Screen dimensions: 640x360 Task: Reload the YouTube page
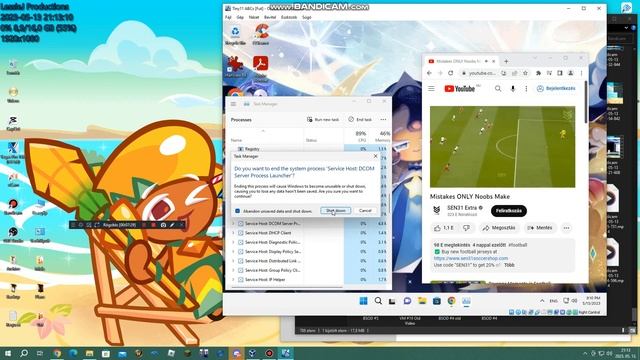pos(451,73)
